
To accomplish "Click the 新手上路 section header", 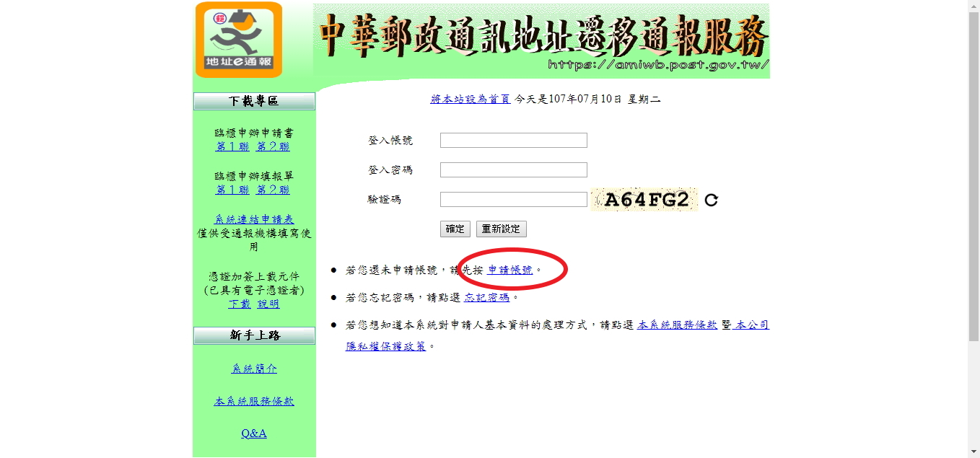I will [254, 335].
